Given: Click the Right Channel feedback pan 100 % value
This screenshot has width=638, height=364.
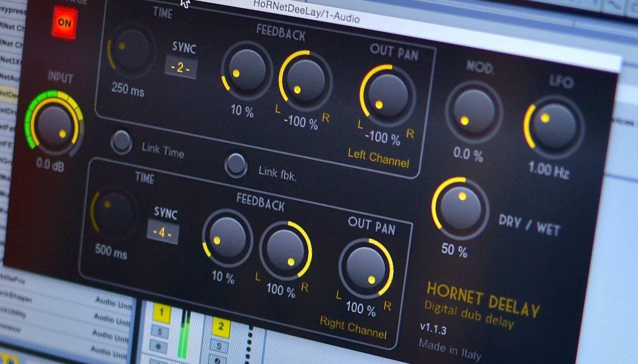Looking at the screenshot, I should 281,290.
